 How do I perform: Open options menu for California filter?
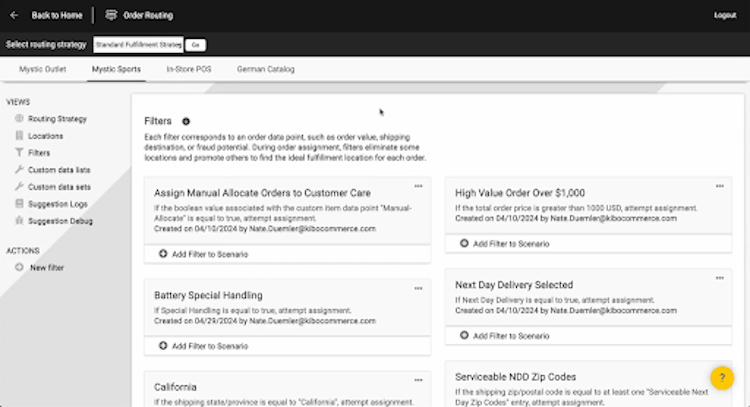(419, 380)
